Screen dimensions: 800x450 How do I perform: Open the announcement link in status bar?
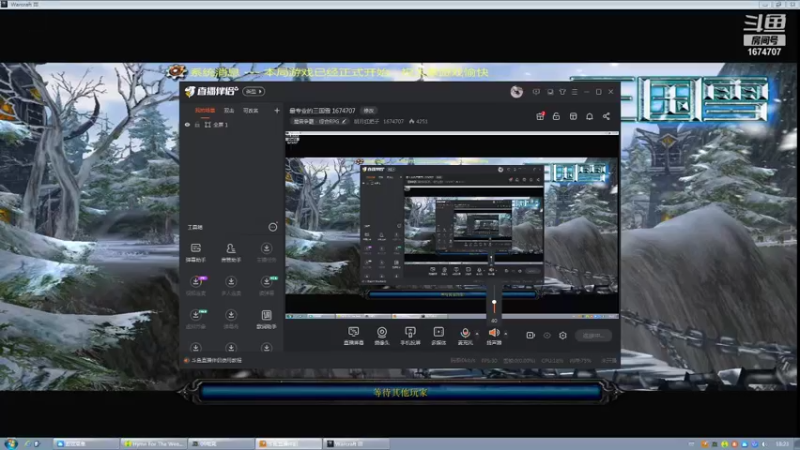click(x=216, y=360)
